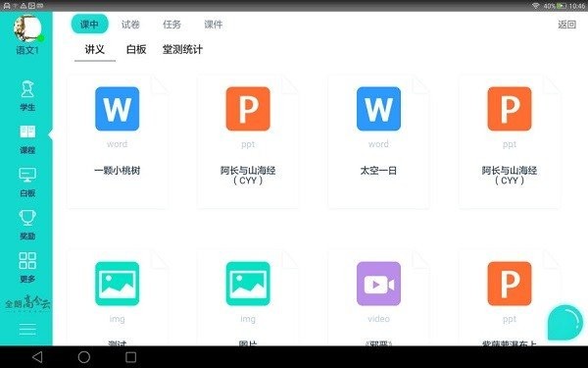Click the 全朗高分云 logo
The image size is (588, 368).
tap(27, 302)
